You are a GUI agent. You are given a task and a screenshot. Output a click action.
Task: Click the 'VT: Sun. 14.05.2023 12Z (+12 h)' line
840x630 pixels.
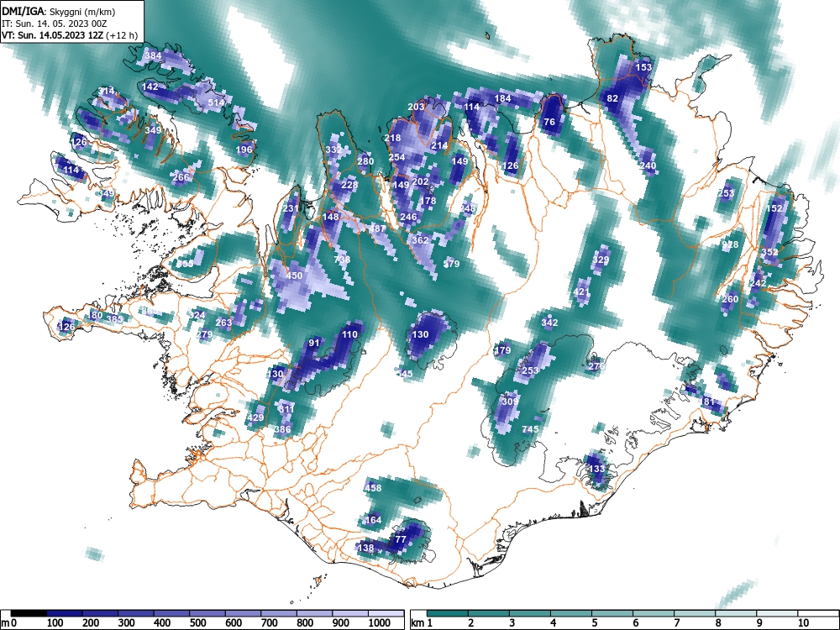(70, 36)
